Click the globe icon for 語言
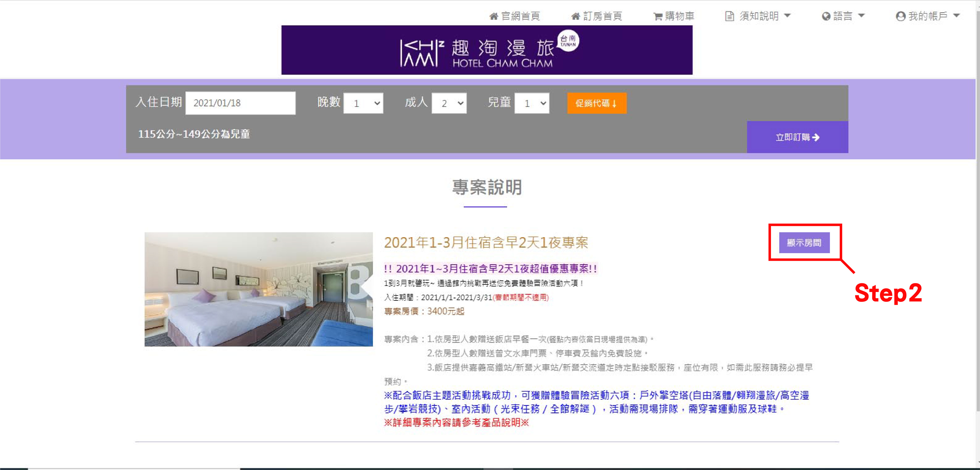 (x=826, y=16)
